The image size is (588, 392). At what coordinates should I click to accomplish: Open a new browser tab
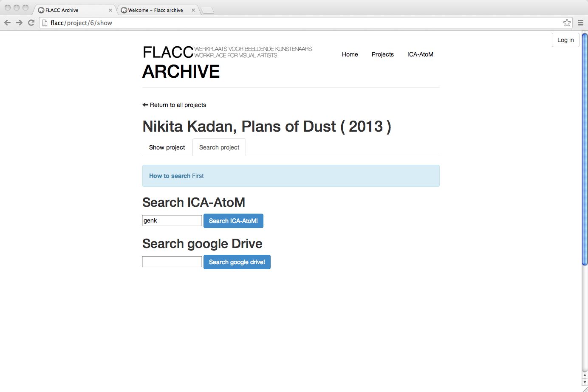[x=207, y=10]
